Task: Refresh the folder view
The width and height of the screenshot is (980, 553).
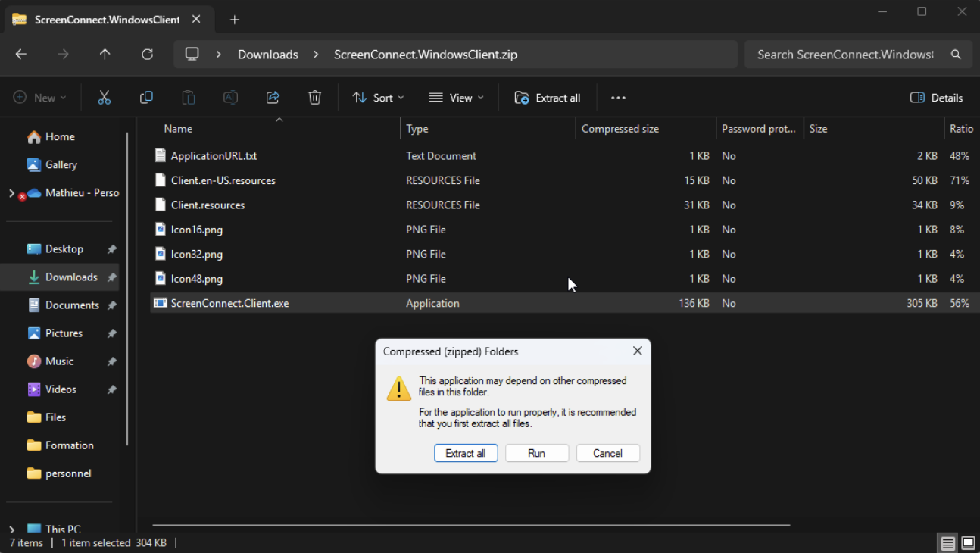Action: (x=147, y=54)
